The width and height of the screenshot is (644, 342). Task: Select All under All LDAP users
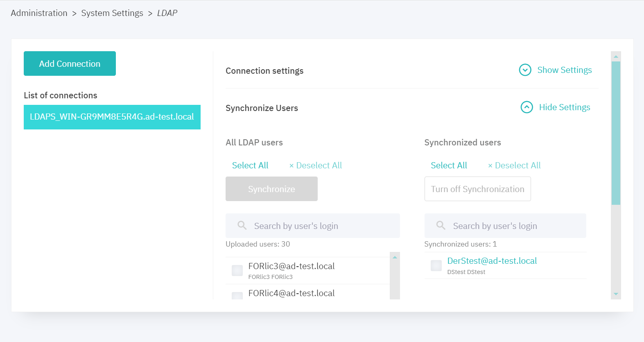(250, 165)
